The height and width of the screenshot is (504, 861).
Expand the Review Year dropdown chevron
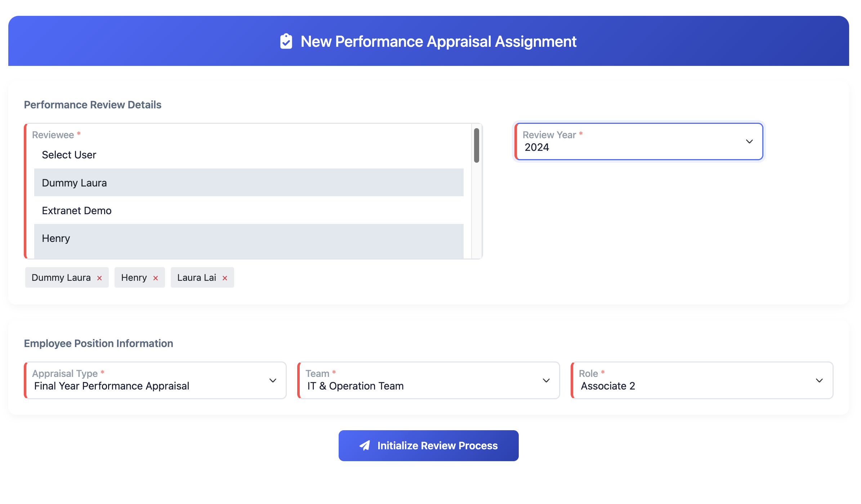click(x=749, y=141)
